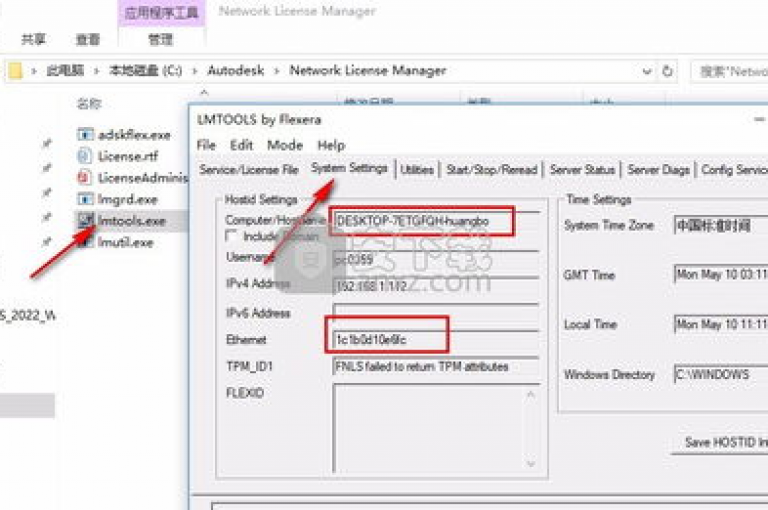This screenshot has width=768, height=510.
Task: Click the TPM_ID1 field
Action: 436,366
